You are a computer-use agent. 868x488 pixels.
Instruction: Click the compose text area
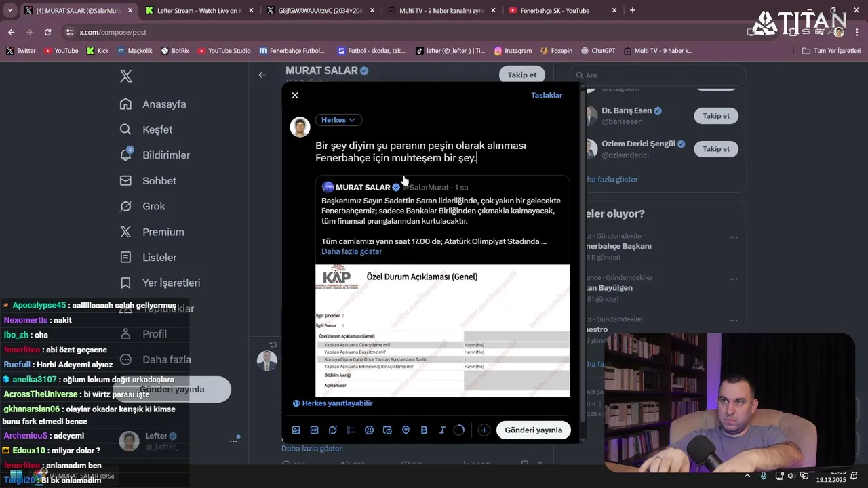[x=441, y=152]
